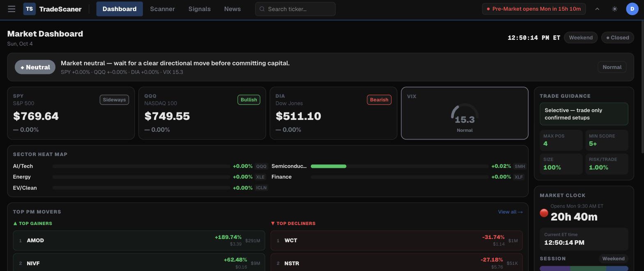Open the Scanner tab

(162, 9)
